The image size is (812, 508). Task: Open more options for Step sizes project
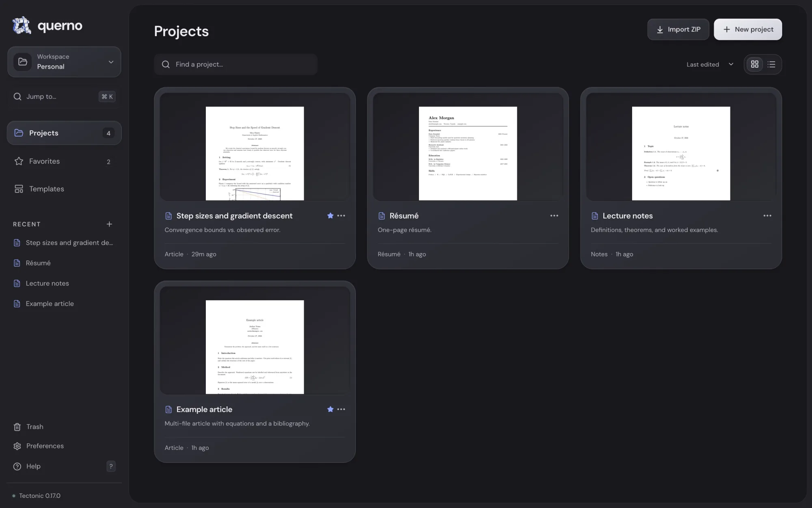click(x=341, y=216)
